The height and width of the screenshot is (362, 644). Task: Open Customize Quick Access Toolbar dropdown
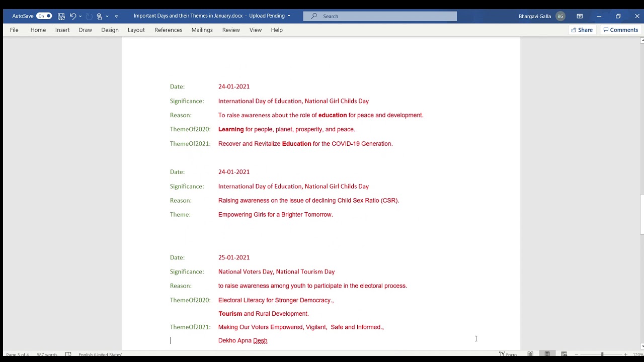point(116,16)
